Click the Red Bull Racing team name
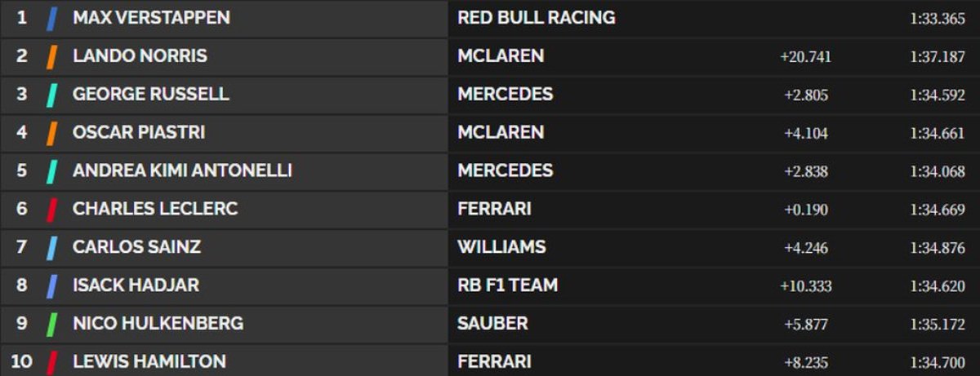The width and height of the screenshot is (980, 376). coord(537,18)
